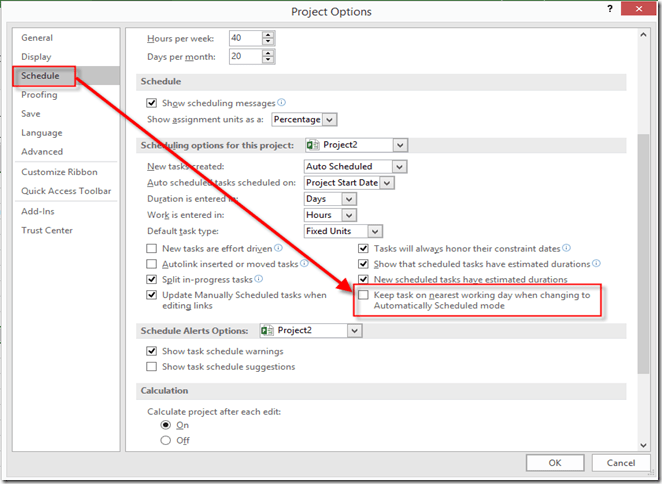The height and width of the screenshot is (484, 662).
Task: Click info icon next to effort driven option
Action: [x=278, y=247]
